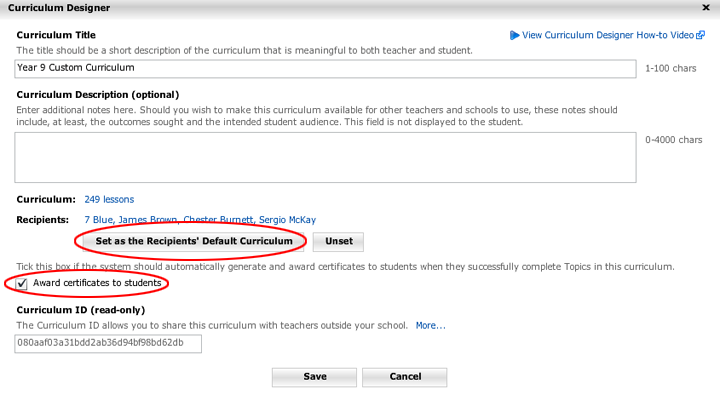Click the 'Curriculum Designer' title bar text

59,8
